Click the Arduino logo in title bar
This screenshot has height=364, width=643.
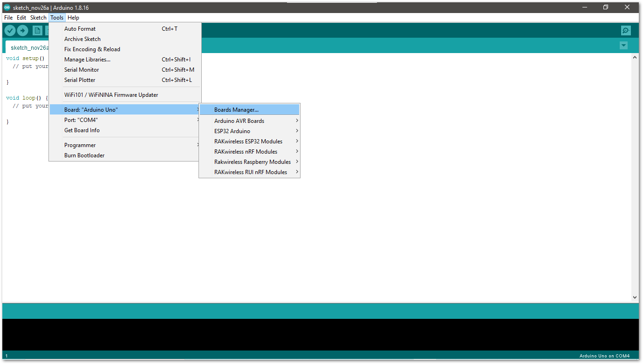tap(7, 7)
